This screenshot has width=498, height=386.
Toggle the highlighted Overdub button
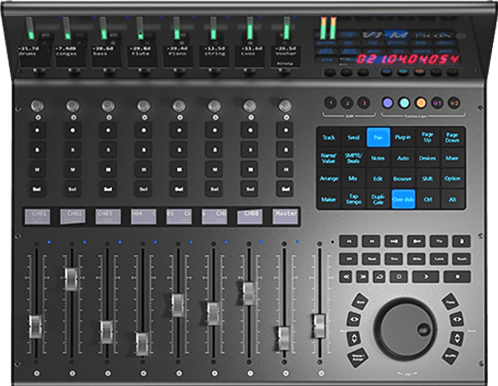click(x=403, y=199)
